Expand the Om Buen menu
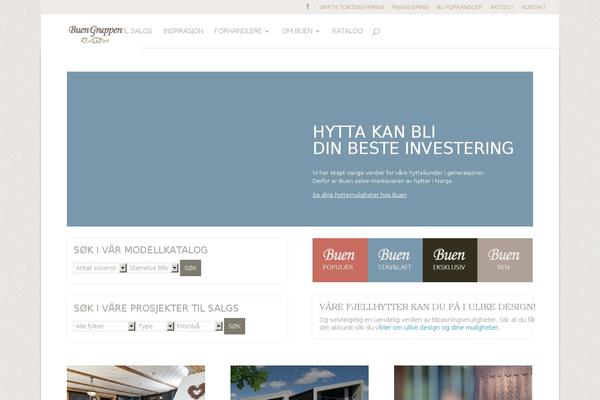This screenshot has height=400, width=600. tap(300, 31)
